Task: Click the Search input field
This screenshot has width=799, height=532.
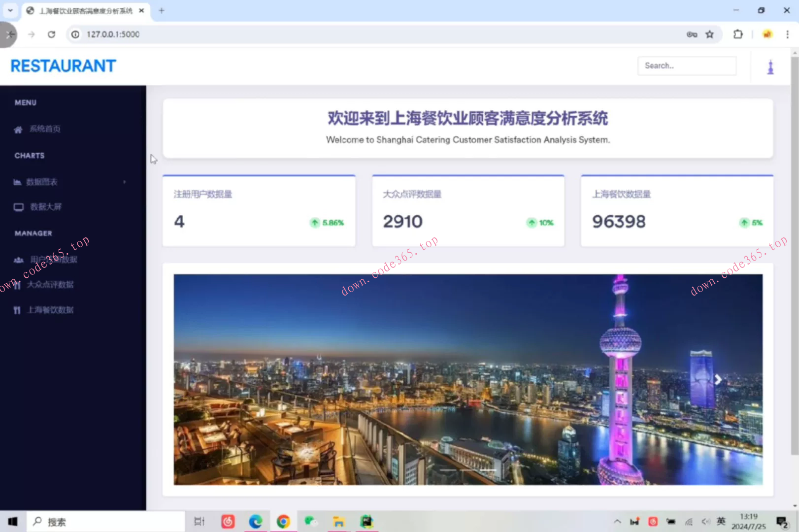Action: 687,66
